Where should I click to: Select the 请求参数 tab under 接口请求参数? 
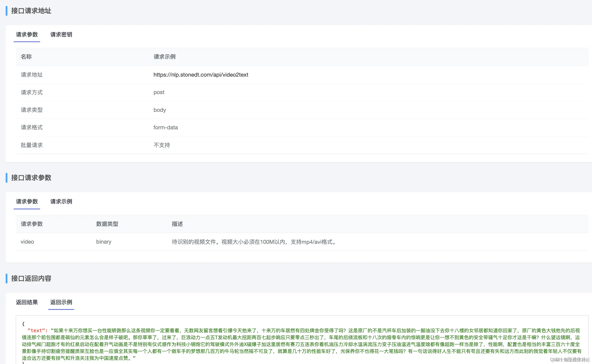click(27, 201)
